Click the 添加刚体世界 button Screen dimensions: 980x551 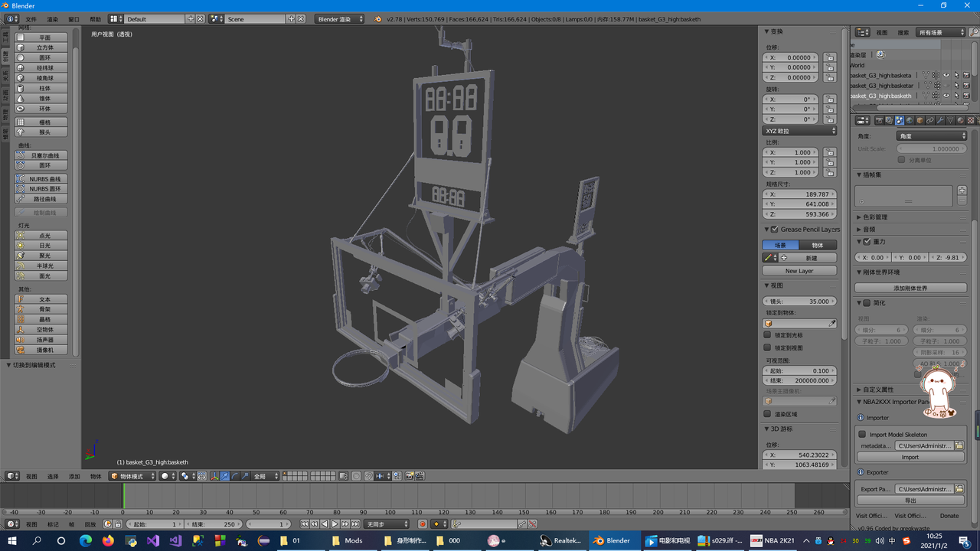click(910, 288)
